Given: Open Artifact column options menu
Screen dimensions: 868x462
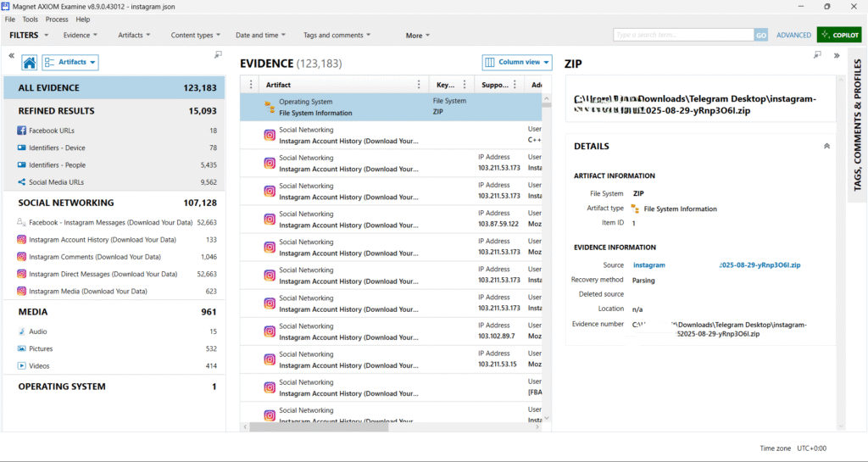Looking at the screenshot, I should click(419, 85).
